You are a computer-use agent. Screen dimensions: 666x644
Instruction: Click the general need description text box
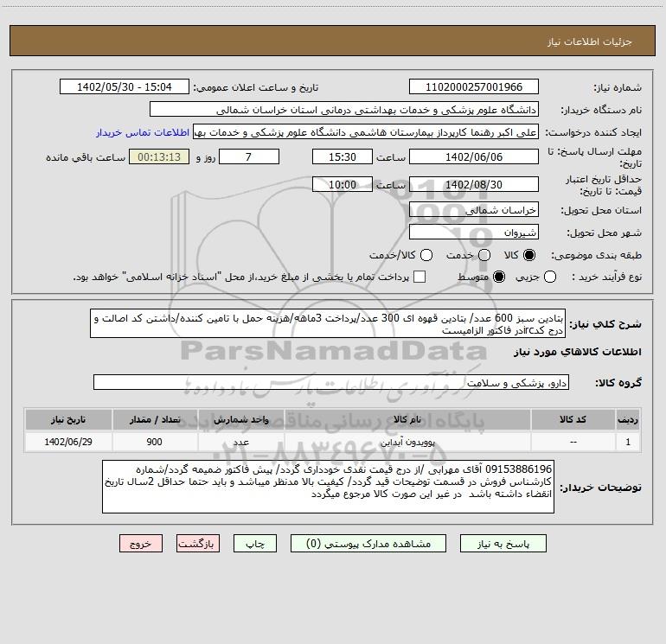(328, 324)
